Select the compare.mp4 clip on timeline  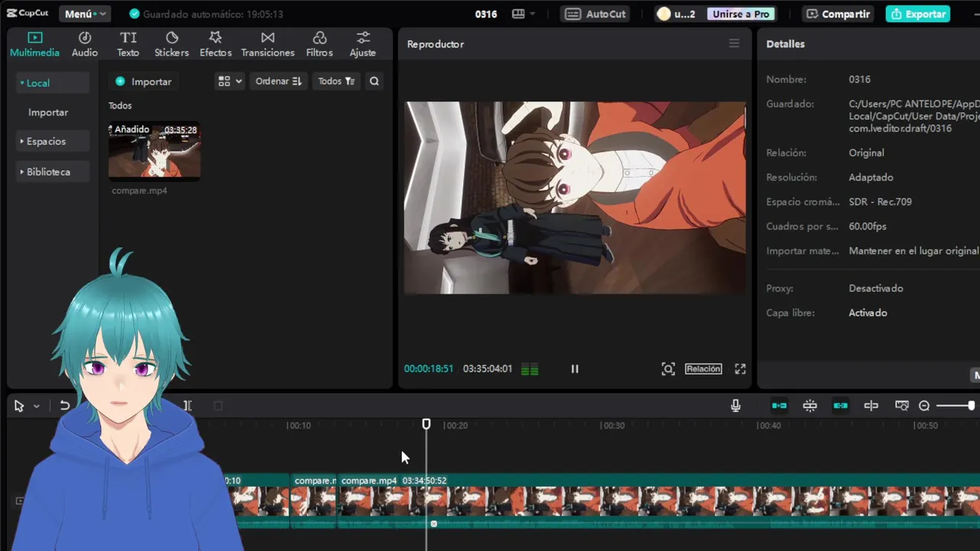658,501
